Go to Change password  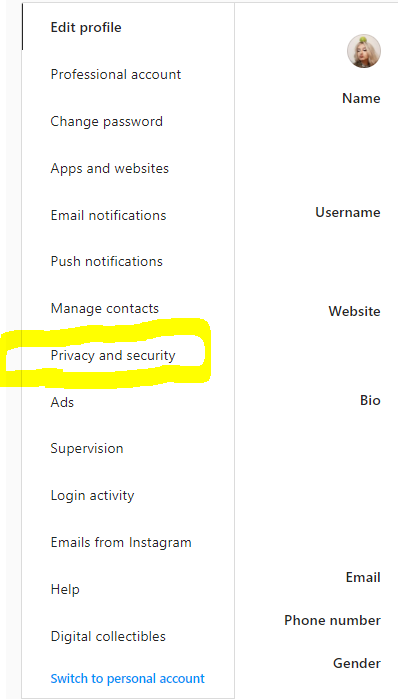(107, 121)
